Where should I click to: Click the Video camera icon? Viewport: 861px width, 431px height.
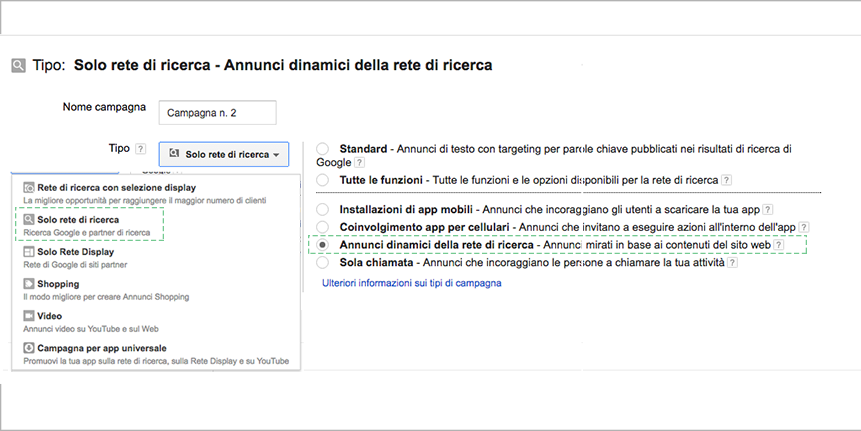point(29,316)
